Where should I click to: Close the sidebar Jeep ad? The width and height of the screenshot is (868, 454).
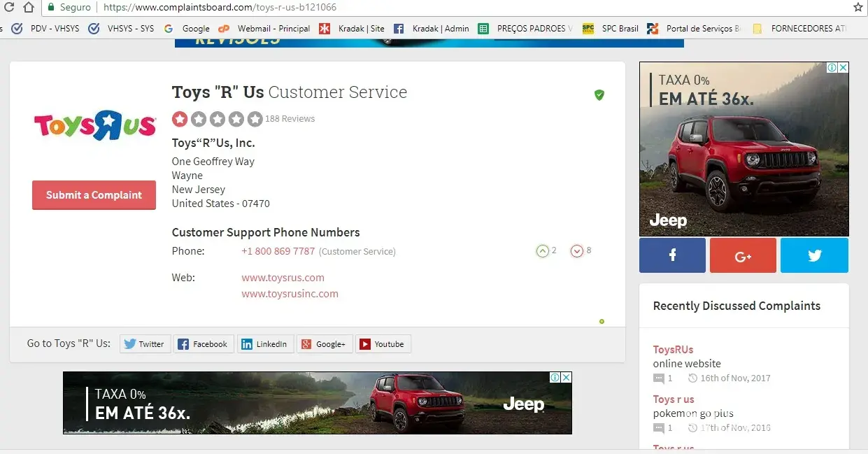click(844, 68)
